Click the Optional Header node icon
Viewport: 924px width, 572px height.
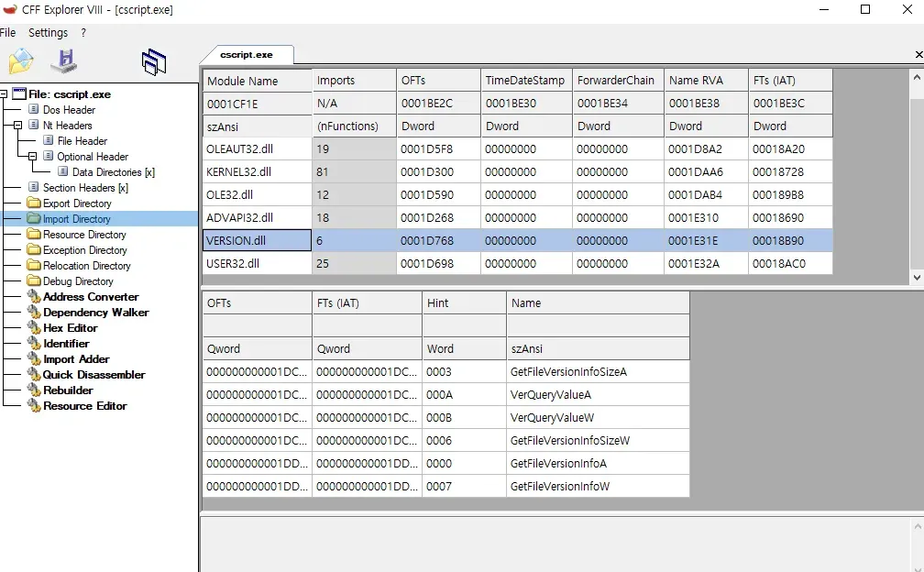[x=49, y=156]
